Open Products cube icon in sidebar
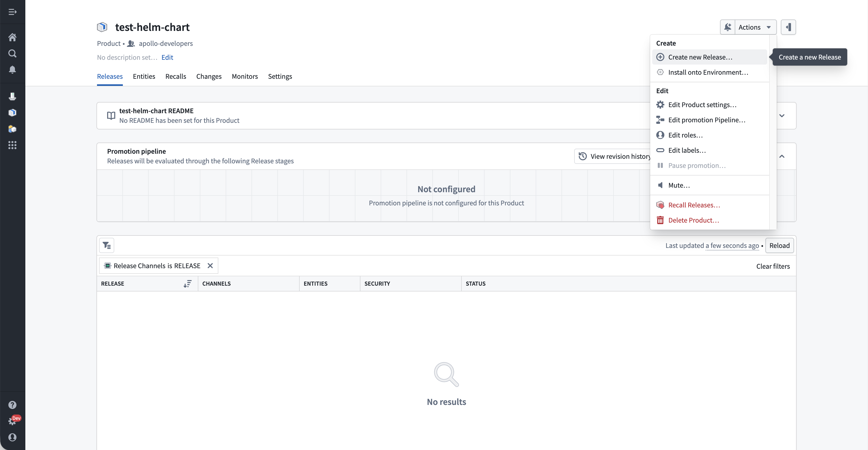 point(12,112)
